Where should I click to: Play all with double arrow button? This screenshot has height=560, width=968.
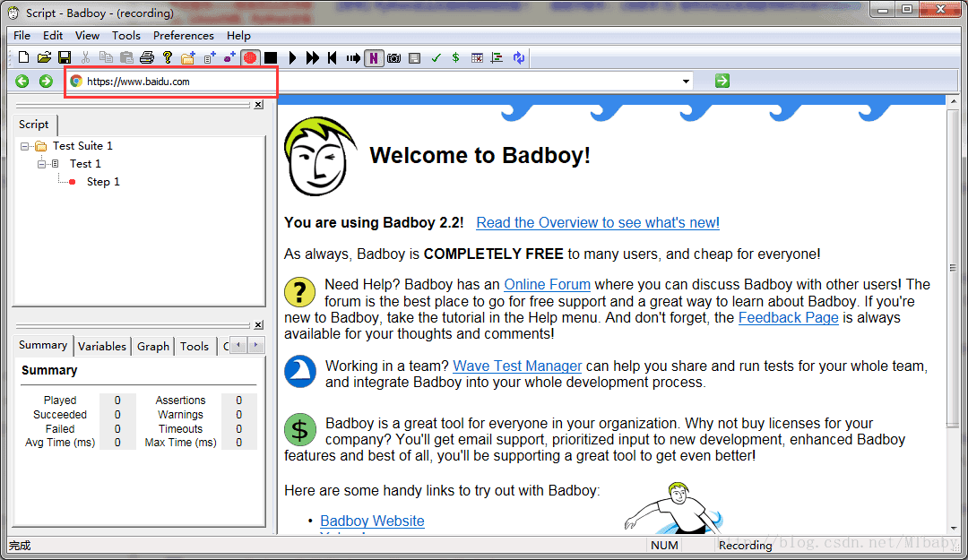click(313, 57)
